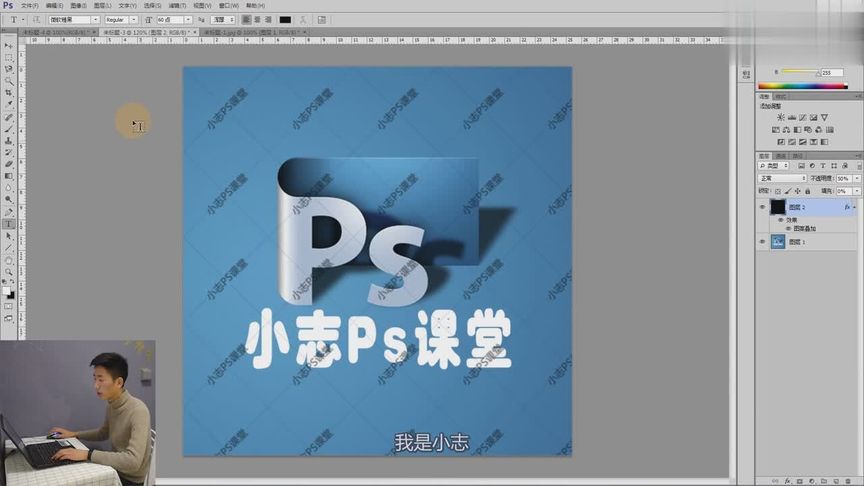Switch to third document tab
Viewport: 864px width, 486px height.
(253, 33)
